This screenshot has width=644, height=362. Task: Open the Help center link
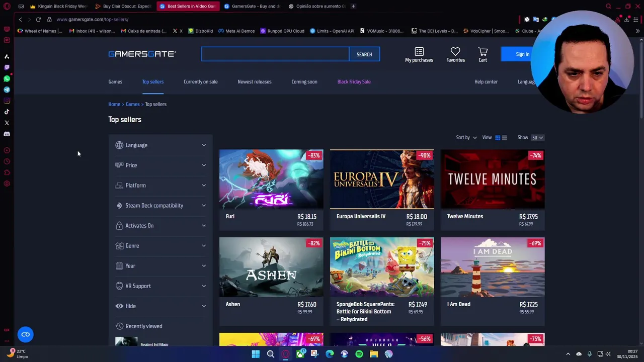(x=486, y=82)
